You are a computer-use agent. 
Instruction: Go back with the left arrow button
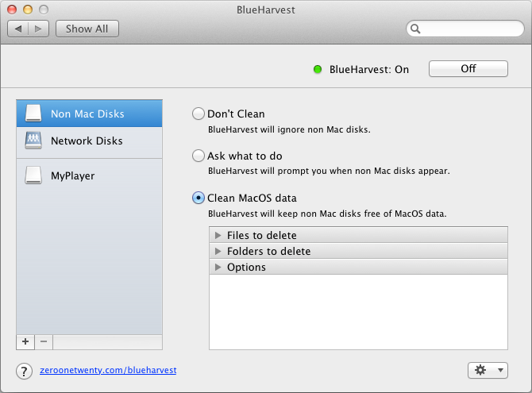click(17, 29)
